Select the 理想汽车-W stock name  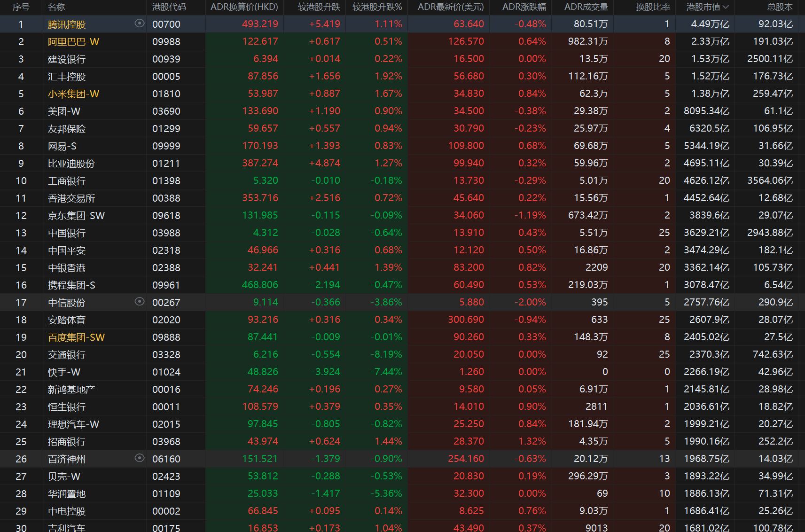point(74,424)
